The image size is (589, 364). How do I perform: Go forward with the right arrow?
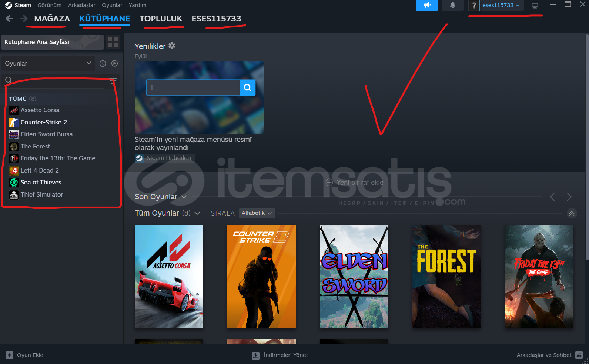click(x=24, y=19)
